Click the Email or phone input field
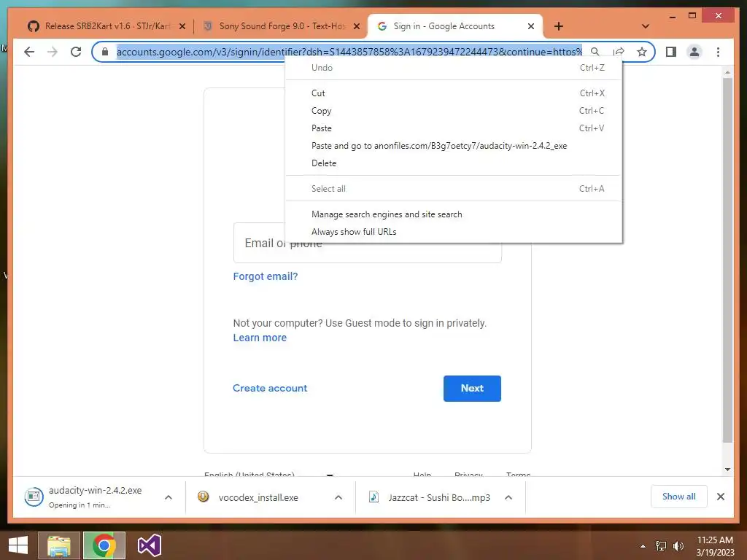The image size is (747, 560). coord(368,243)
